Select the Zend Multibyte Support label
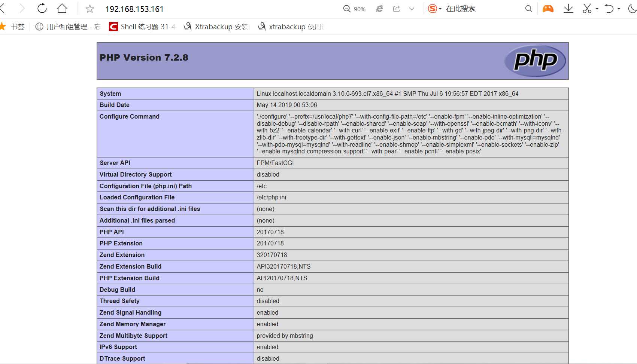Screen dimensions: 637x364 [x=133, y=336]
